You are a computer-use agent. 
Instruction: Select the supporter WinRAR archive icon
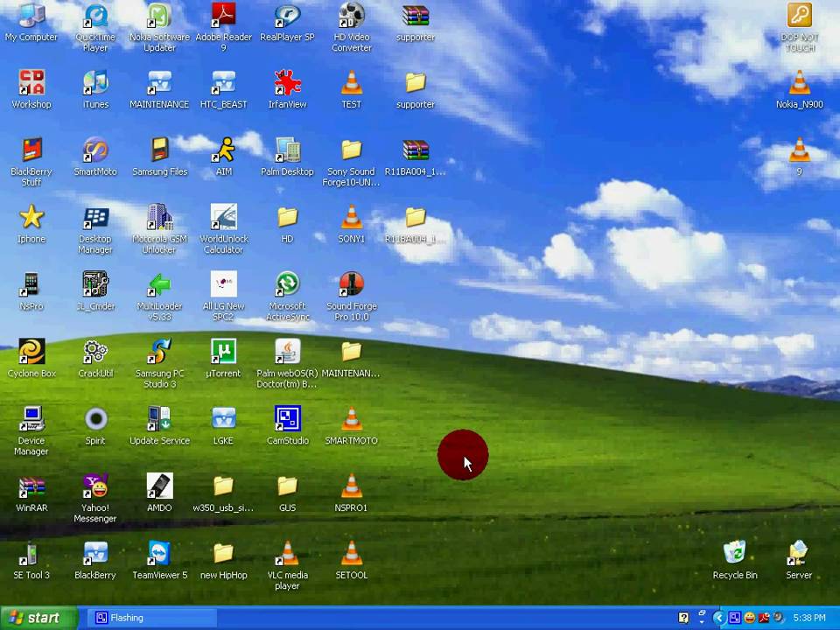tap(416, 16)
